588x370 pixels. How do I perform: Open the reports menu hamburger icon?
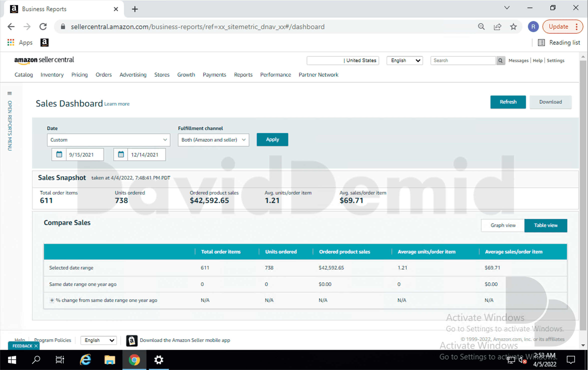pos(9,93)
